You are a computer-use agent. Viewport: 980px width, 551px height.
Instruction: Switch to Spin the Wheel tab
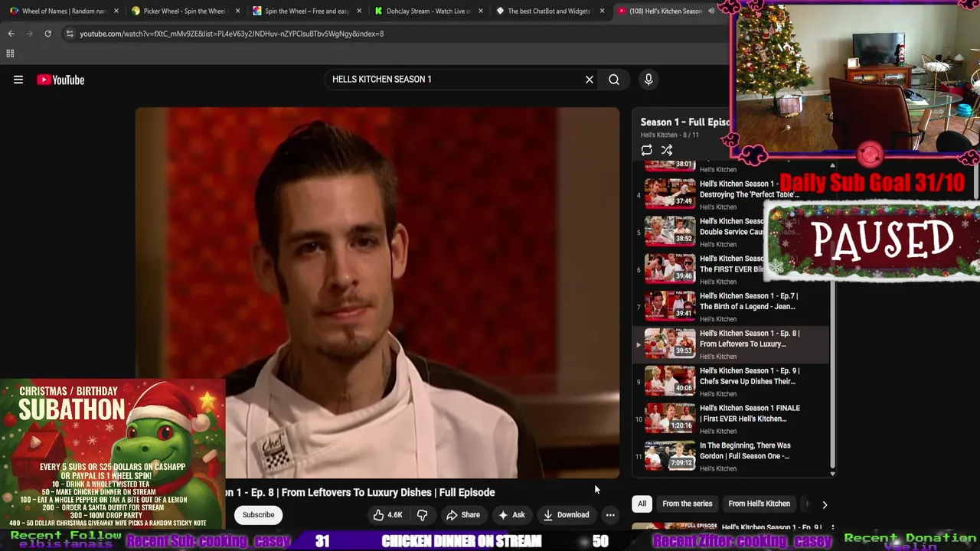(307, 11)
